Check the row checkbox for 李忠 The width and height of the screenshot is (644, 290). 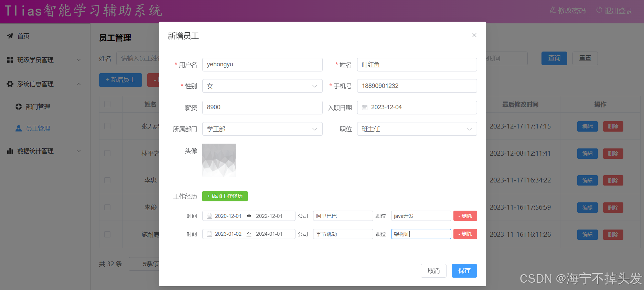click(107, 180)
